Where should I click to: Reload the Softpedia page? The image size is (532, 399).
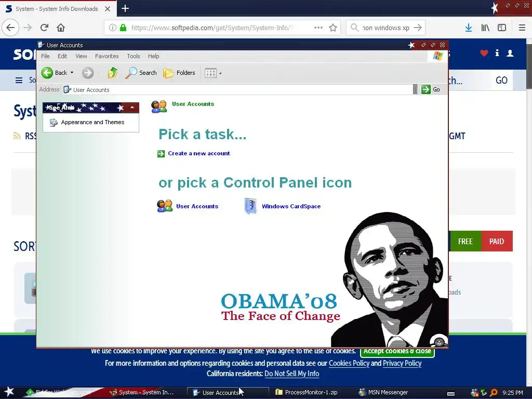(45, 28)
